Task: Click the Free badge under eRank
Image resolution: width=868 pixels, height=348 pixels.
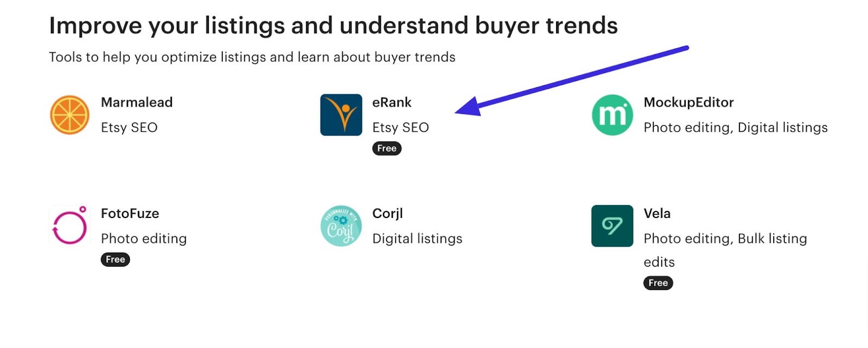Action: pos(387,149)
